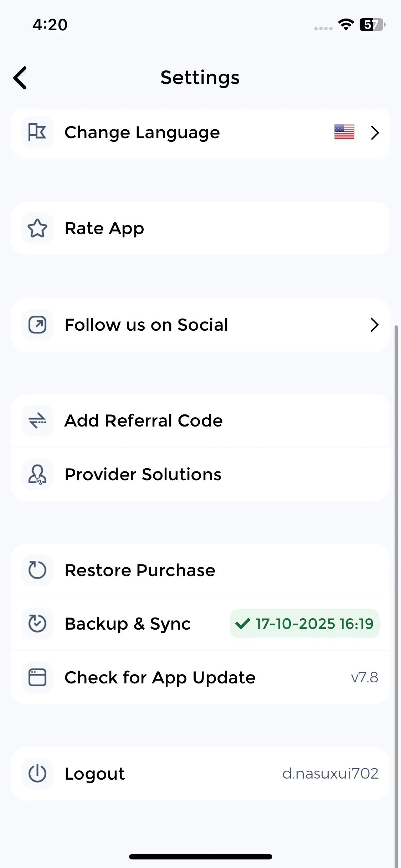Open the Add Referral Code option
Screen dimensions: 401x868
(143, 421)
